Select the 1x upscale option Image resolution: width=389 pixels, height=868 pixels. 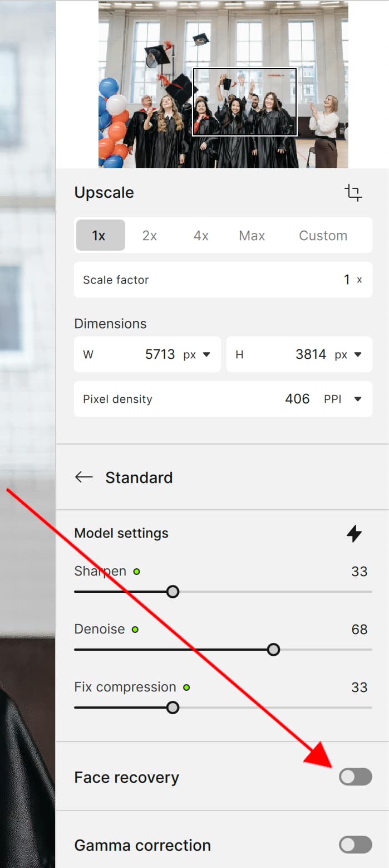coord(99,236)
